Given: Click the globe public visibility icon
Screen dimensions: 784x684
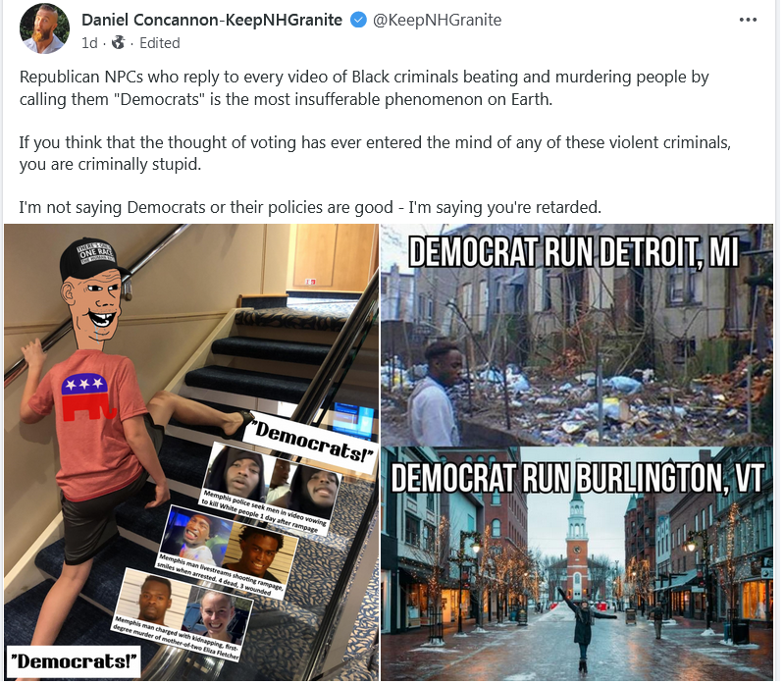Looking at the screenshot, I should click(119, 43).
